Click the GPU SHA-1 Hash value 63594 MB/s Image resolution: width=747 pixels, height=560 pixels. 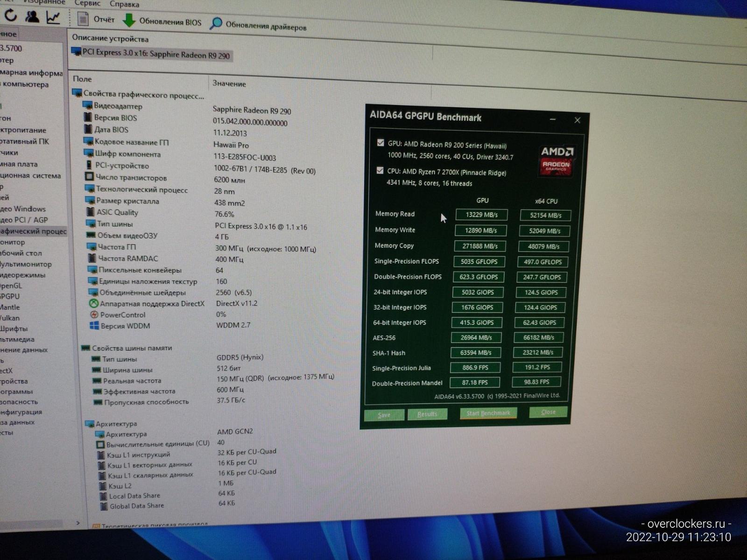coord(476,352)
